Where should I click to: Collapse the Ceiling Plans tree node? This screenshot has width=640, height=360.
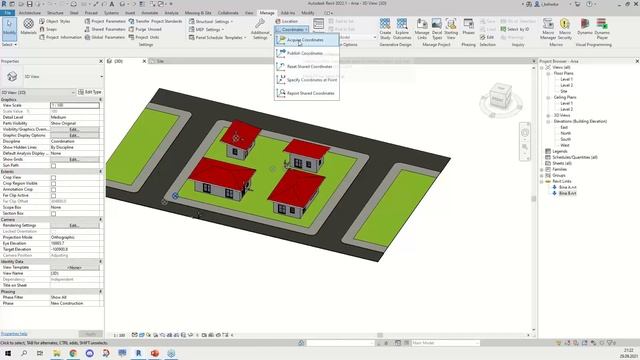click(548, 98)
